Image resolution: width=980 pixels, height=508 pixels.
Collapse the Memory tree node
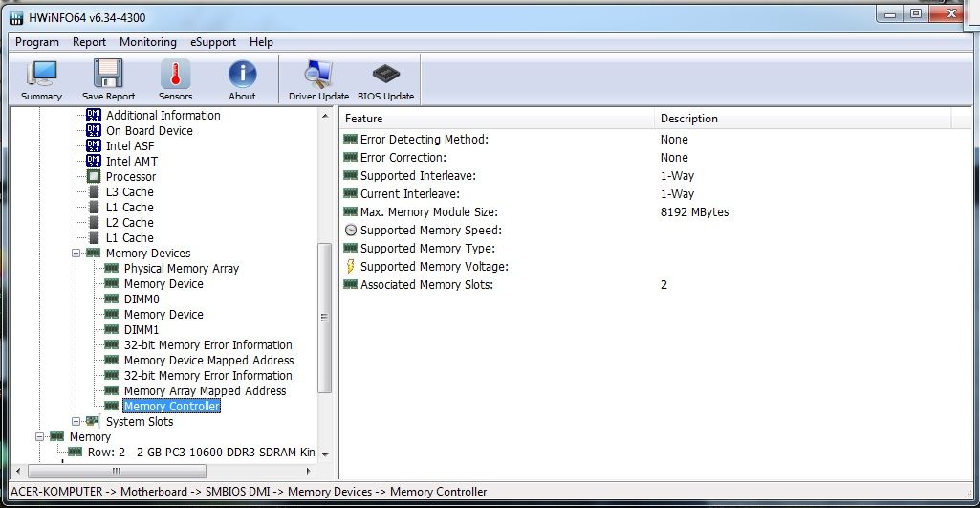40,436
